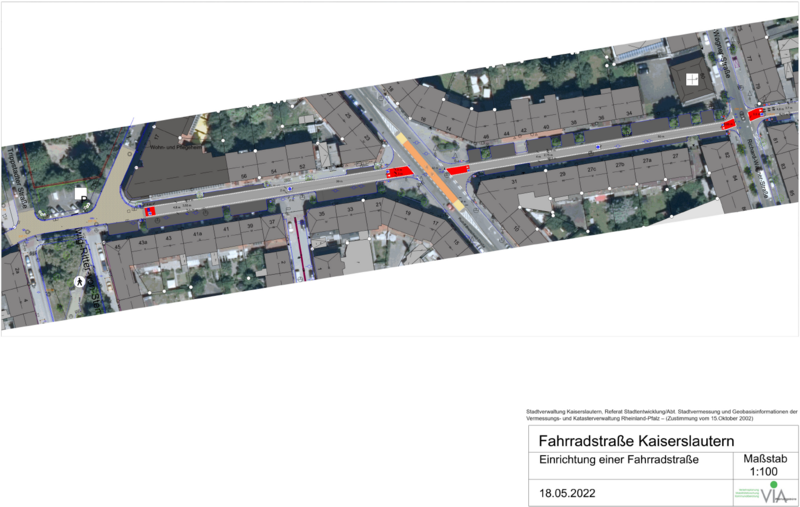Select building number 27c on the map

(x=590, y=165)
